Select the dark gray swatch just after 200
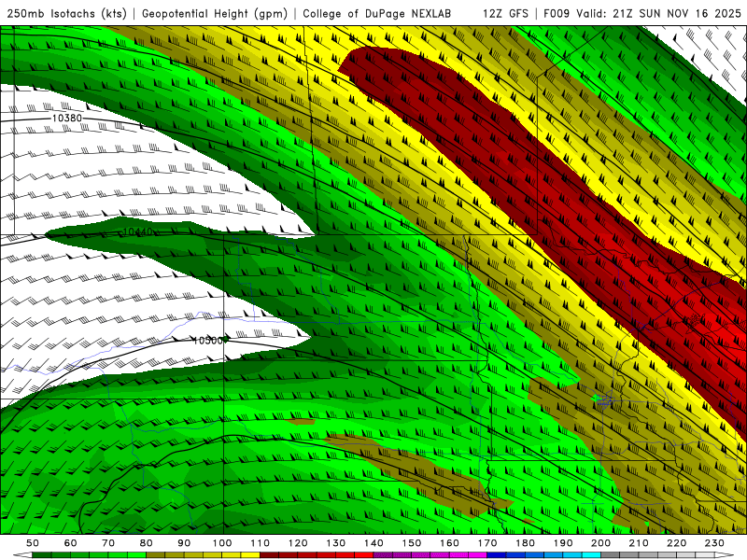Viewport: 747px width, 560px height. 611,554
